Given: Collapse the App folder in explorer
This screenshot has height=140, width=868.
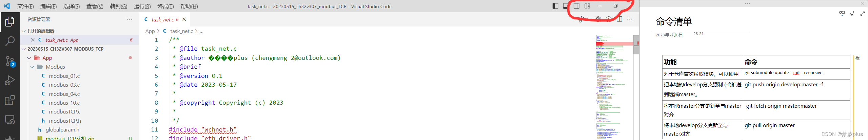Looking at the screenshot, I should click(x=29, y=58).
